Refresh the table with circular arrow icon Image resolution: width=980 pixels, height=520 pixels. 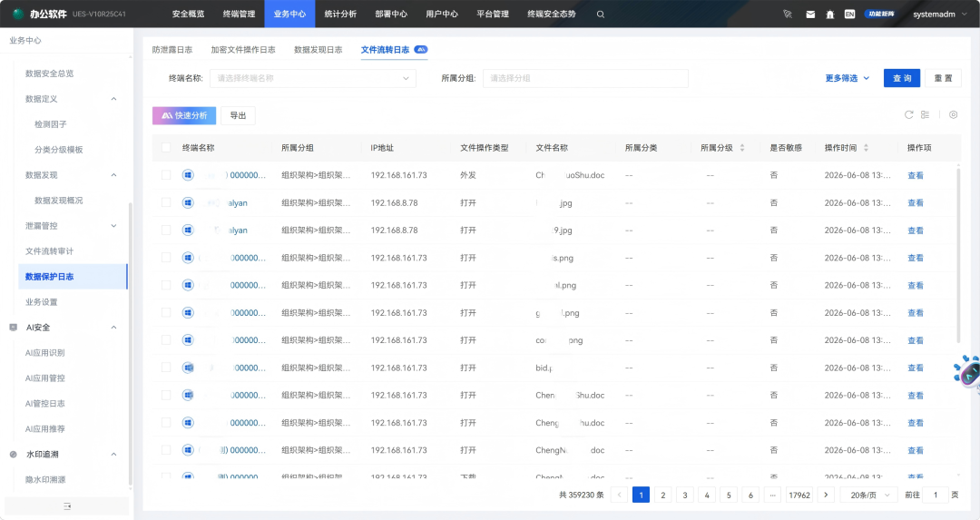tap(908, 114)
